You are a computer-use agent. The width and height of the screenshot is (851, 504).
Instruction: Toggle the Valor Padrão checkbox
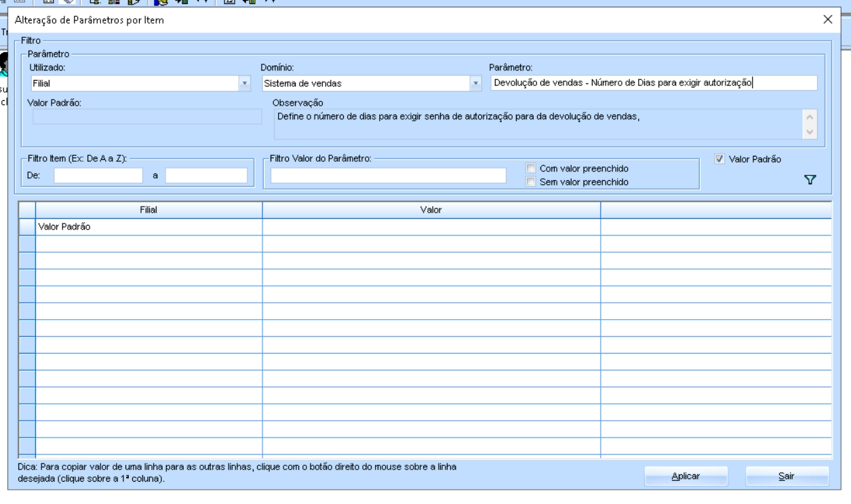click(x=719, y=159)
